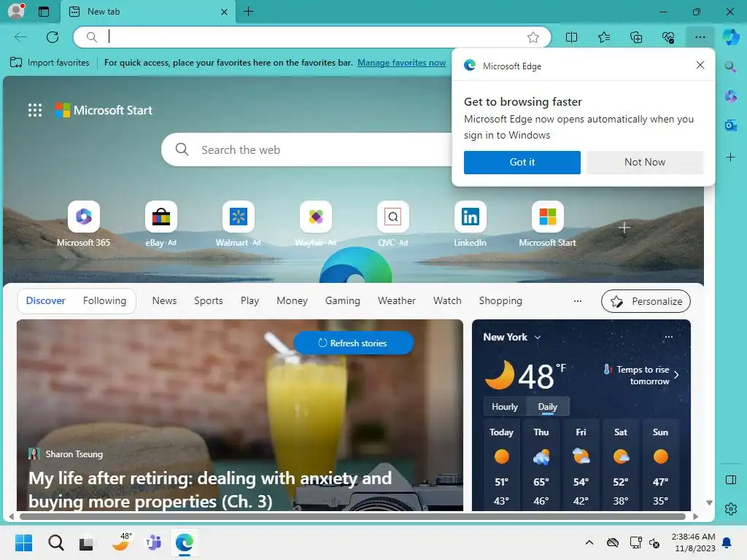This screenshot has height=560, width=747.
Task: Click the Got it button
Action: pos(522,163)
